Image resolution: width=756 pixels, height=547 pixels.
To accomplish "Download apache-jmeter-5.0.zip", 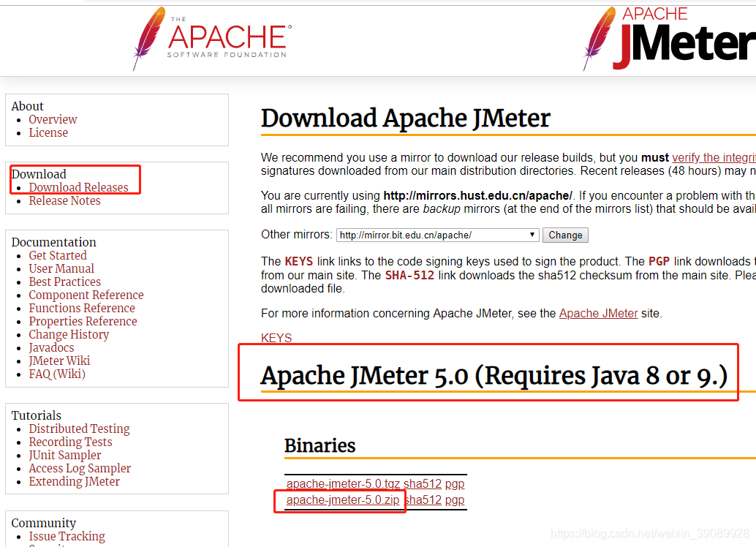I will (x=343, y=500).
